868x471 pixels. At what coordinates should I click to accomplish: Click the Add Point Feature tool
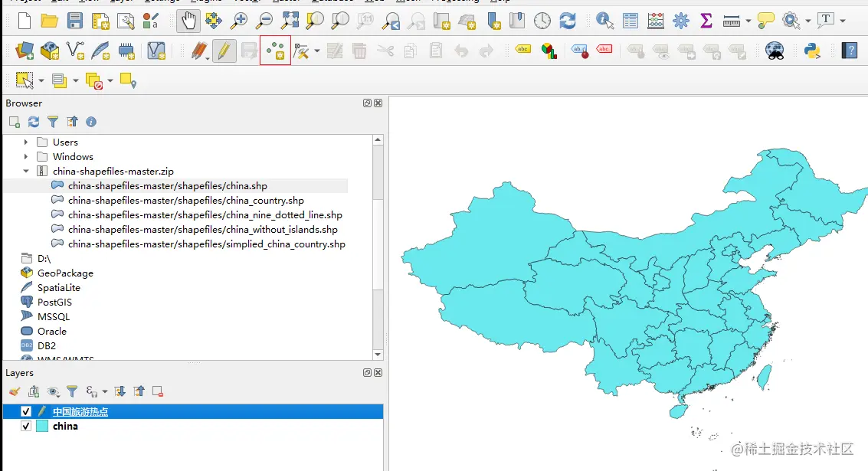tap(275, 51)
